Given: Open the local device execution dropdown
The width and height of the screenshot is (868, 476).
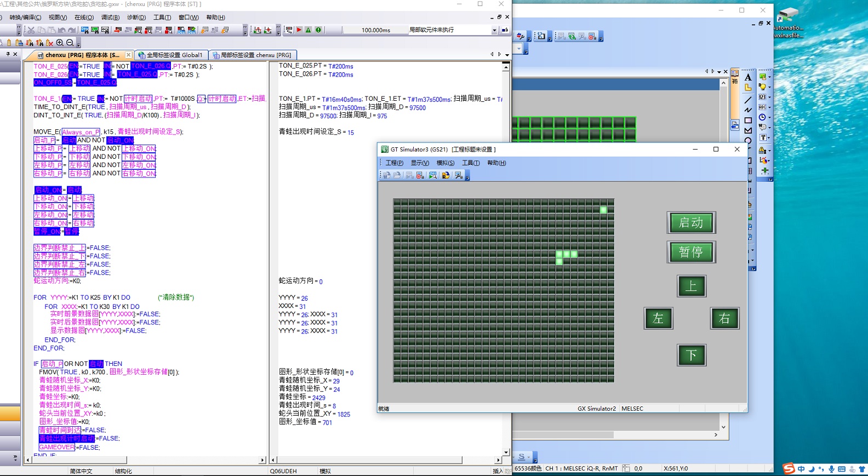Looking at the screenshot, I should 494,31.
